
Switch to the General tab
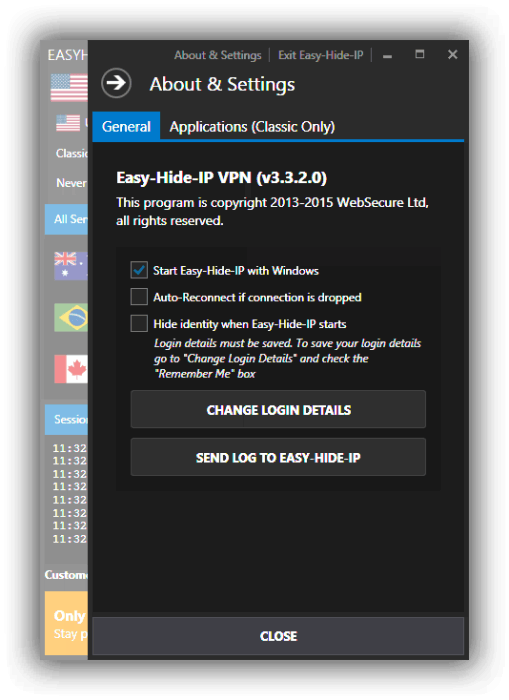pos(126,126)
